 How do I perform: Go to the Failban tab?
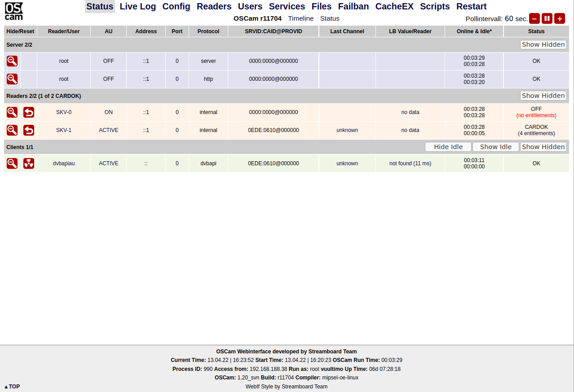(x=353, y=6)
